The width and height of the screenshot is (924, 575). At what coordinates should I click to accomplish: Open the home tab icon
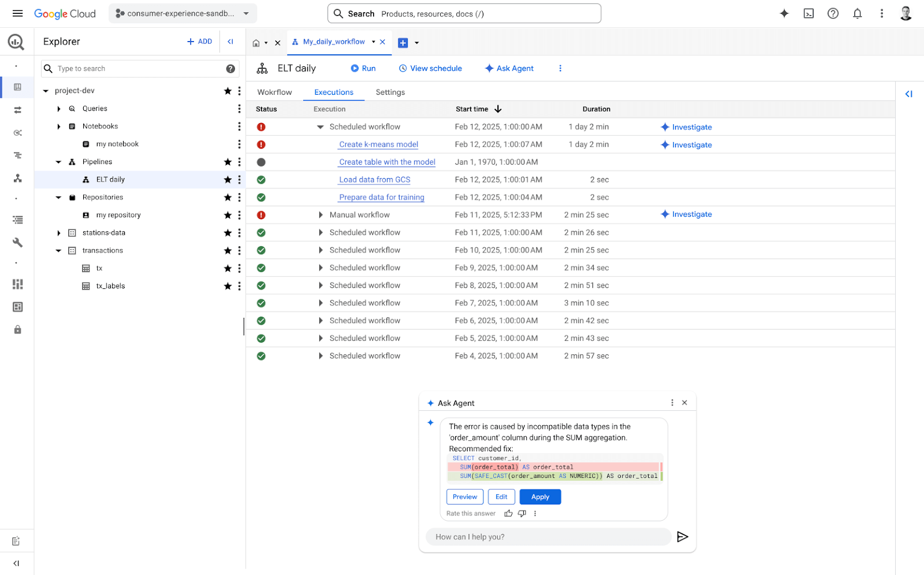256,43
